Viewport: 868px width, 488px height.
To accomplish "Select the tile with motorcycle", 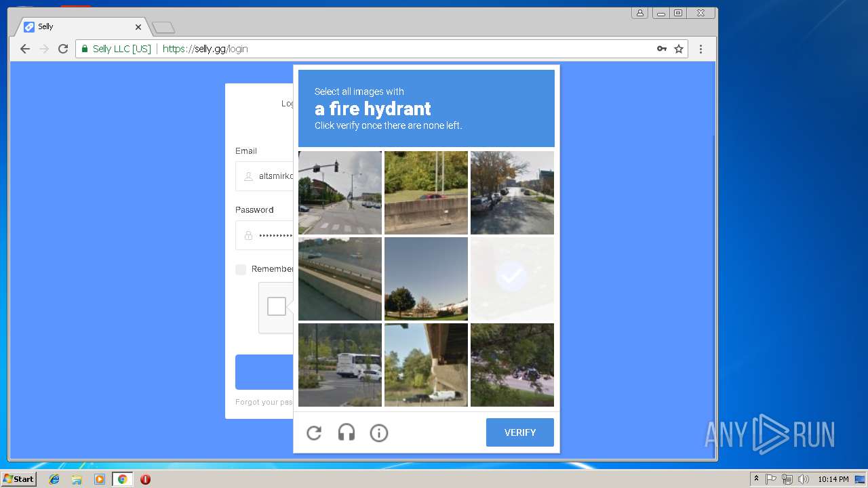I will (x=512, y=365).
